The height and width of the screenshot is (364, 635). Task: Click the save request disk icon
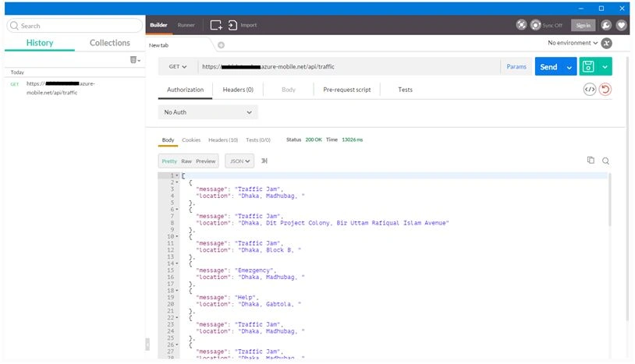588,67
